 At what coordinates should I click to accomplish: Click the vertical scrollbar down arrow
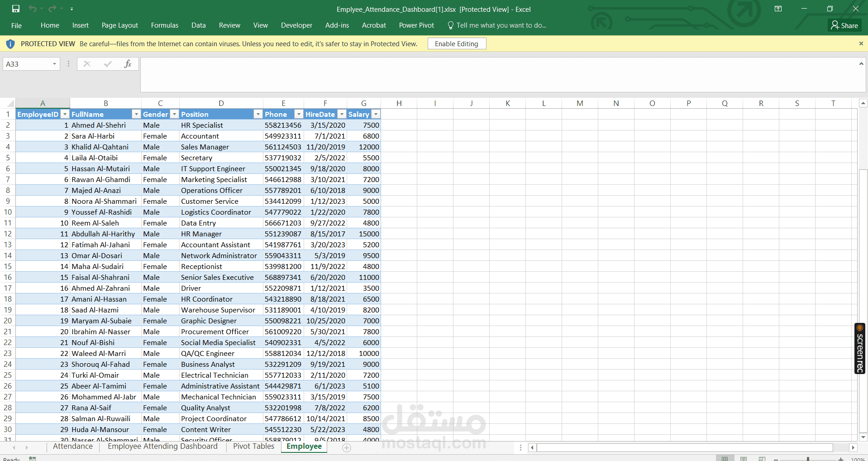click(863, 437)
